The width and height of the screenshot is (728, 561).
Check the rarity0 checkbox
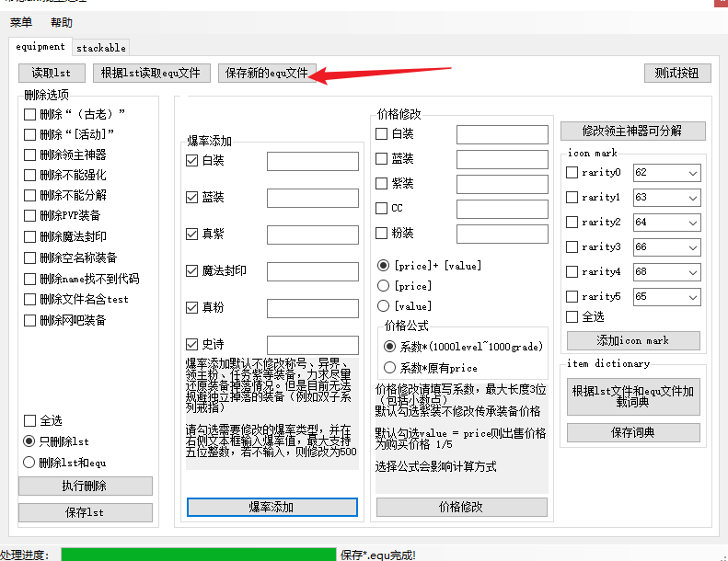(572, 172)
